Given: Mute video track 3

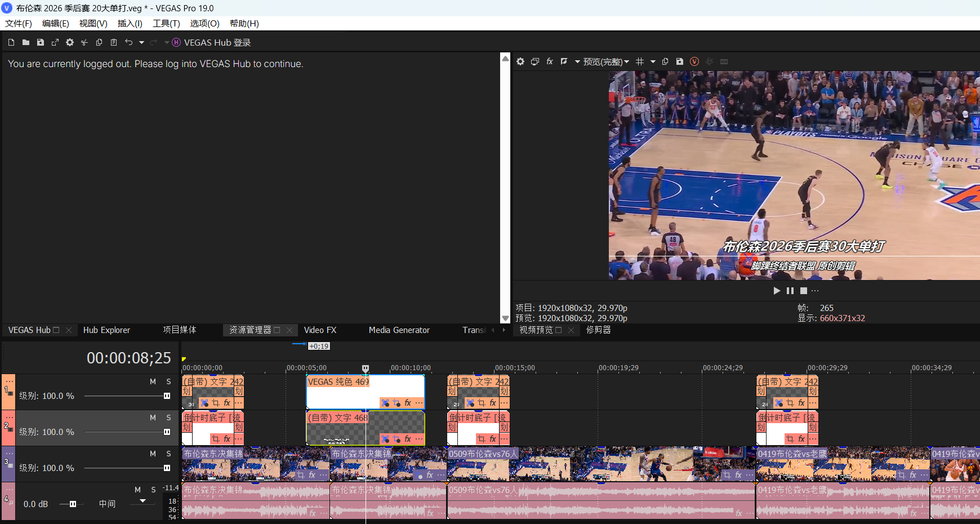Looking at the screenshot, I should click(153, 454).
